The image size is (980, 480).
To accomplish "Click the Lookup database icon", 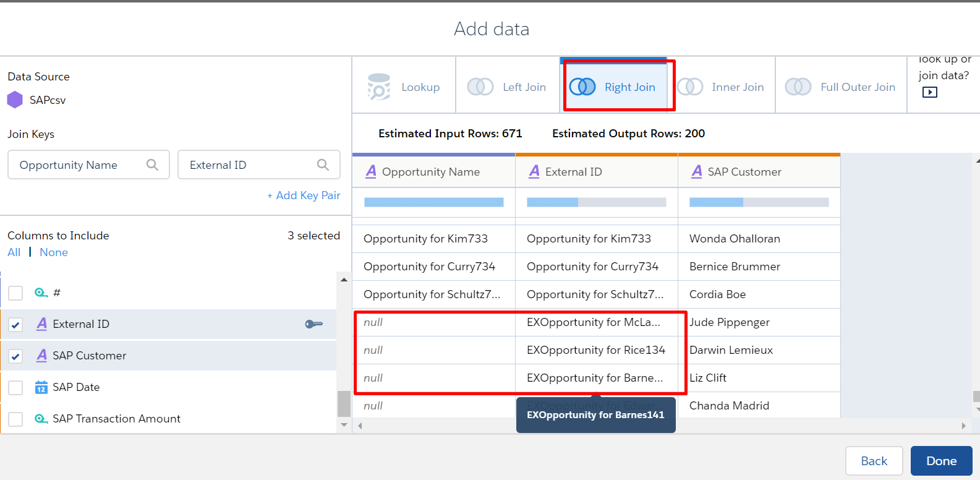I will 379,87.
